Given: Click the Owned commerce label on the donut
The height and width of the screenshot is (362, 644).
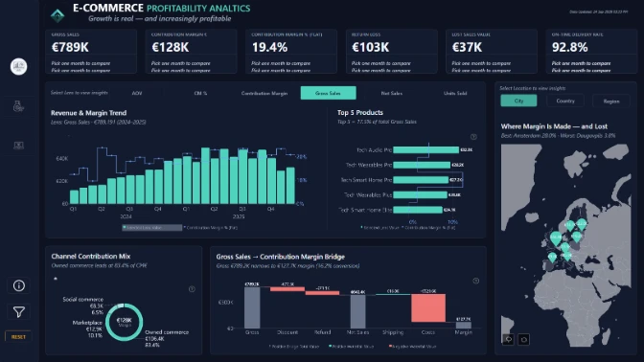Looking at the screenshot, I should (x=167, y=332).
